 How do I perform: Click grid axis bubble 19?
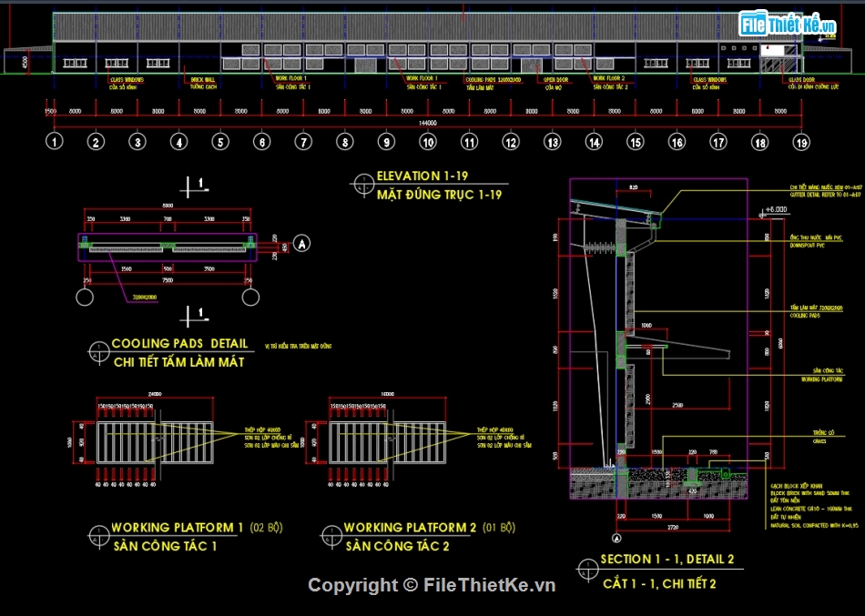click(x=801, y=142)
